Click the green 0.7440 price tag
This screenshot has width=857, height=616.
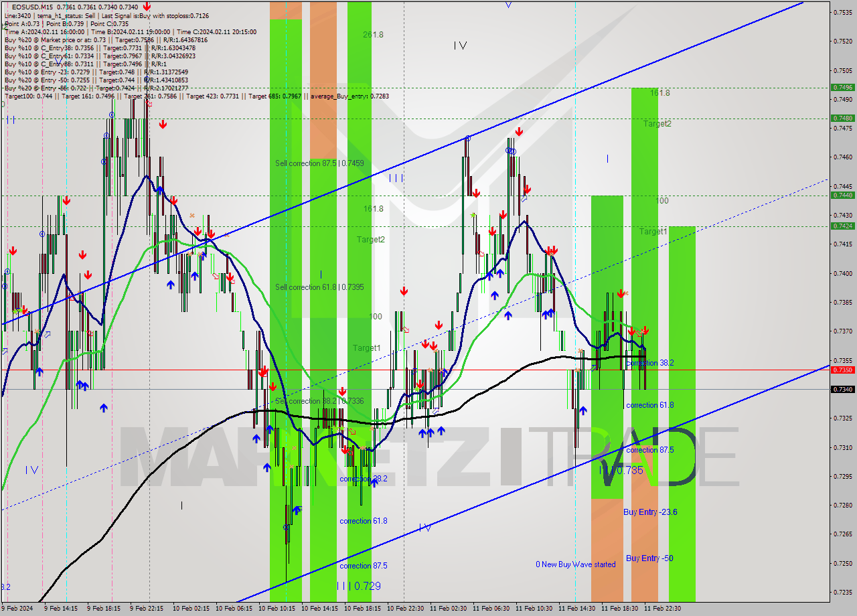click(842, 195)
